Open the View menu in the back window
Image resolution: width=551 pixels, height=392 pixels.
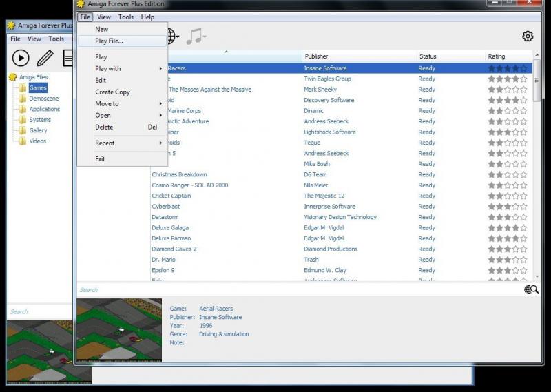34,39
